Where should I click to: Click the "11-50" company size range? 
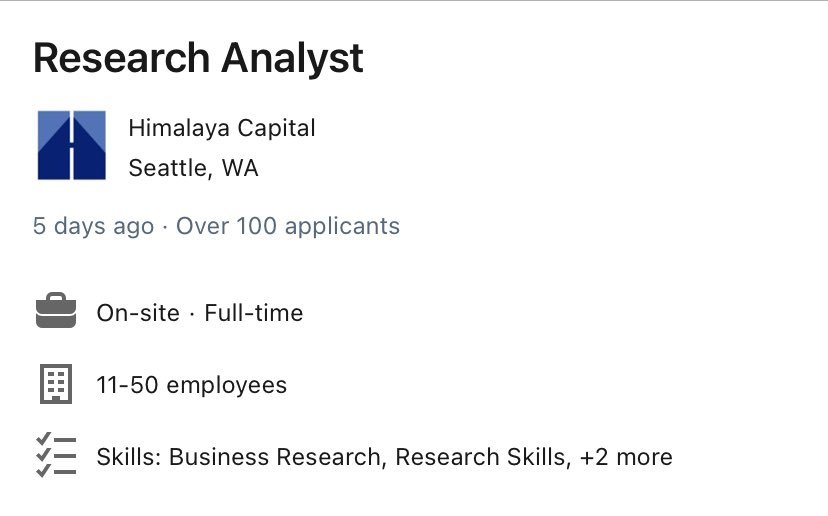tap(127, 385)
